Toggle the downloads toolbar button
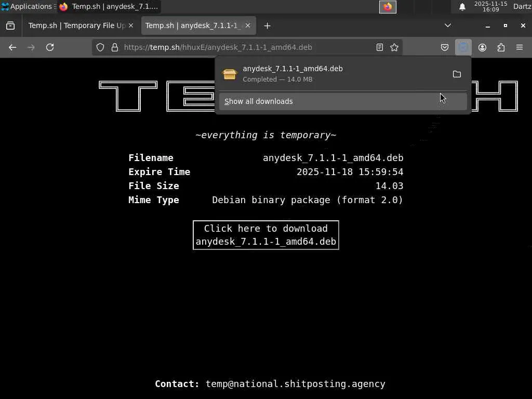532x399 pixels. point(463,47)
